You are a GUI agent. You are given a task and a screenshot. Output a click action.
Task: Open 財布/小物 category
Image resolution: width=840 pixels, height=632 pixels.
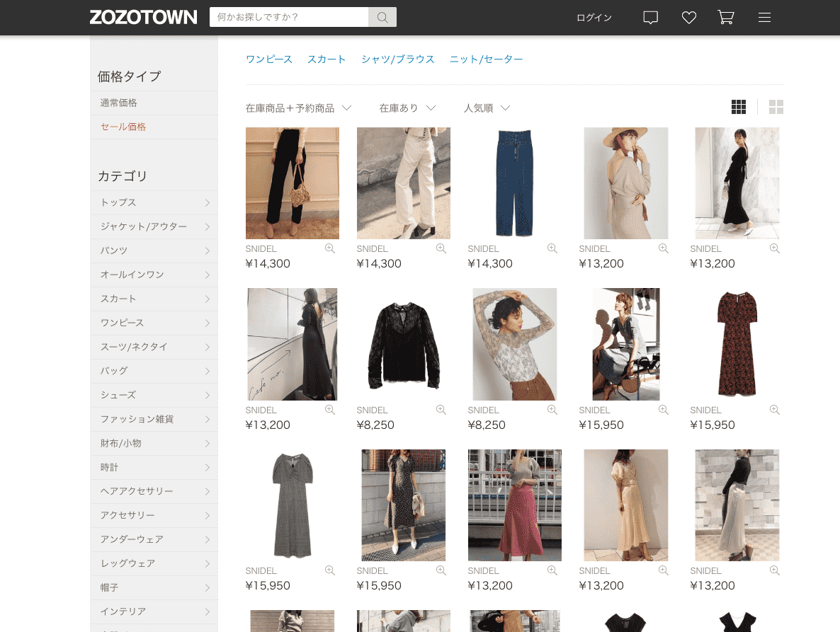(154, 444)
